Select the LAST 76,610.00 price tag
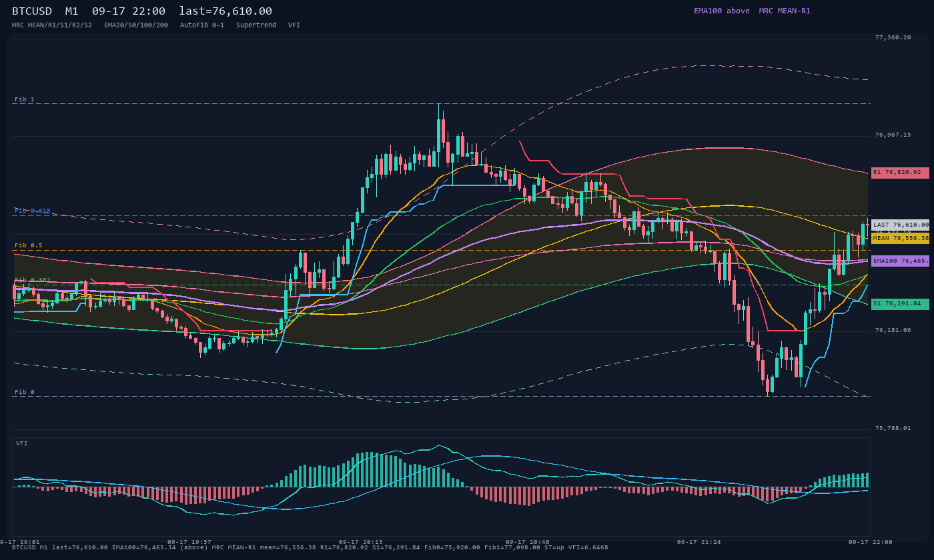Screen dimensions: 934x560 900,225
